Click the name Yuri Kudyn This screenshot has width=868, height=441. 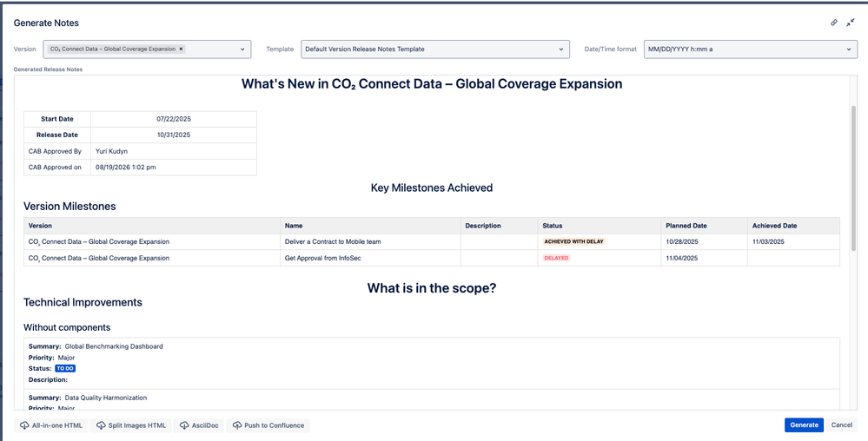[x=111, y=151]
